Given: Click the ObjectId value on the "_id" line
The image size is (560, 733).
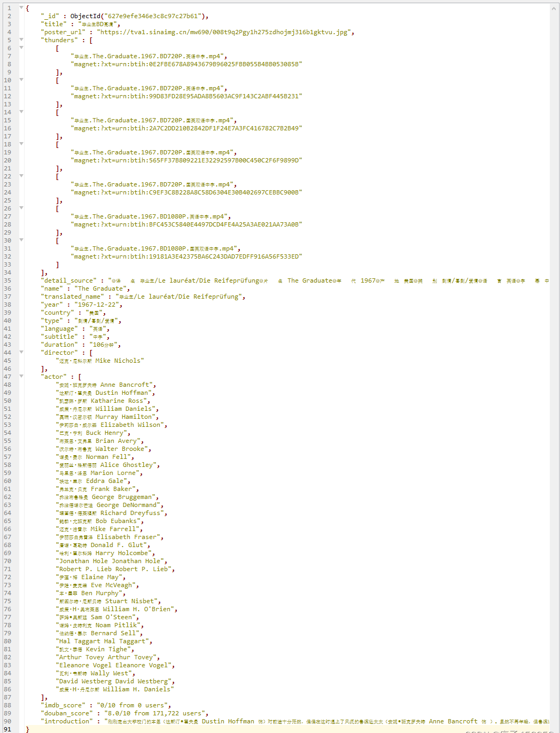Looking at the screenshot, I should tap(139, 16).
